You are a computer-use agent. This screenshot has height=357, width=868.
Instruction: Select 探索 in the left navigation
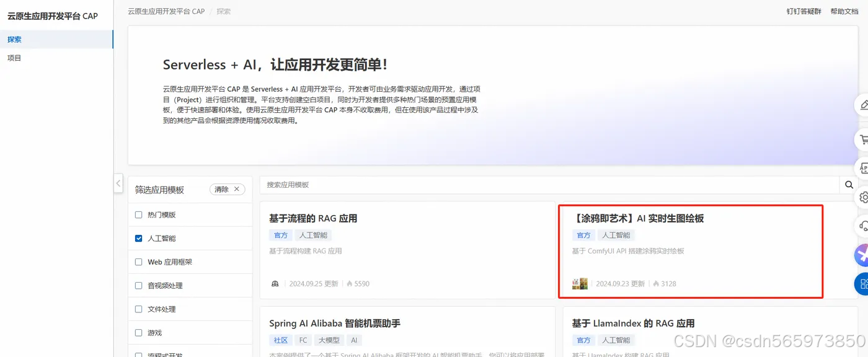[x=56, y=39]
